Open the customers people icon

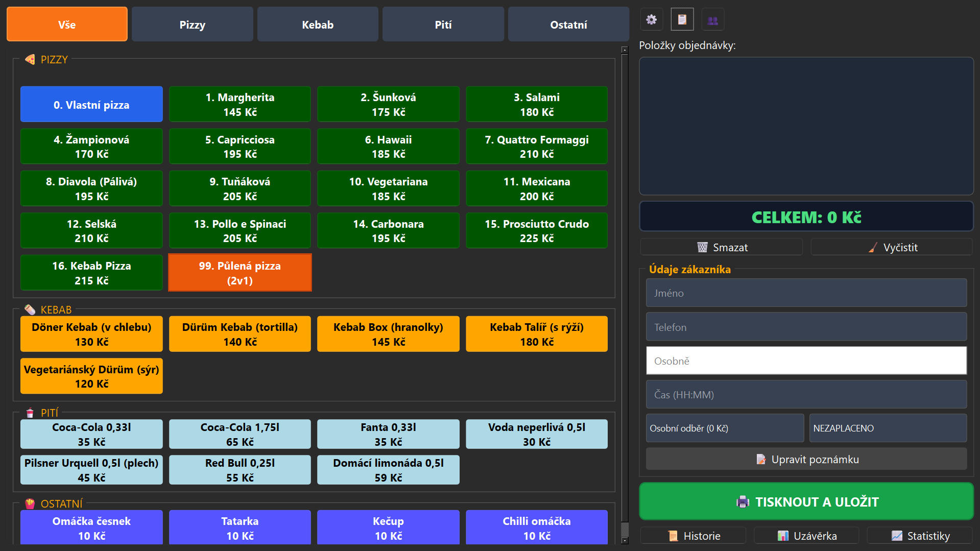pyautogui.click(x=712, y=20)
